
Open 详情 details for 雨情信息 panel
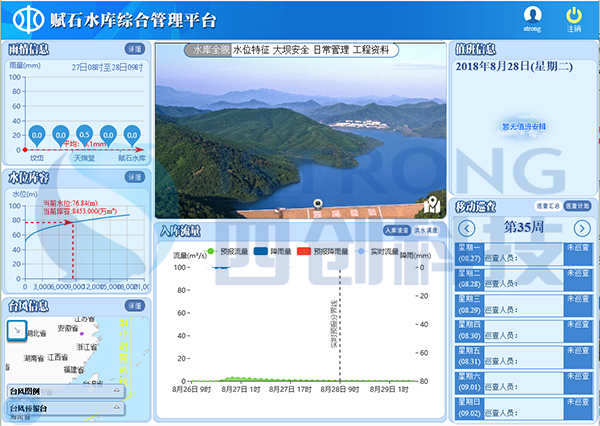(x=134, y=48)
